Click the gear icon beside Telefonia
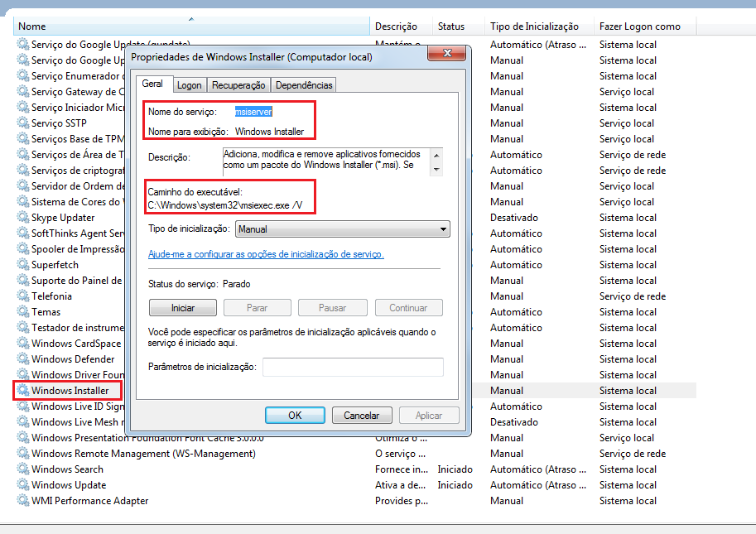Image resolution: width=756 pixels, height=534 pixels. [x=22, y=296]
